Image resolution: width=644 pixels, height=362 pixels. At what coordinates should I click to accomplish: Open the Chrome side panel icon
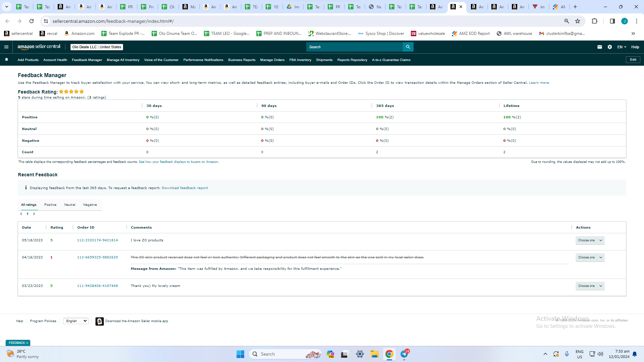(612, 21)
